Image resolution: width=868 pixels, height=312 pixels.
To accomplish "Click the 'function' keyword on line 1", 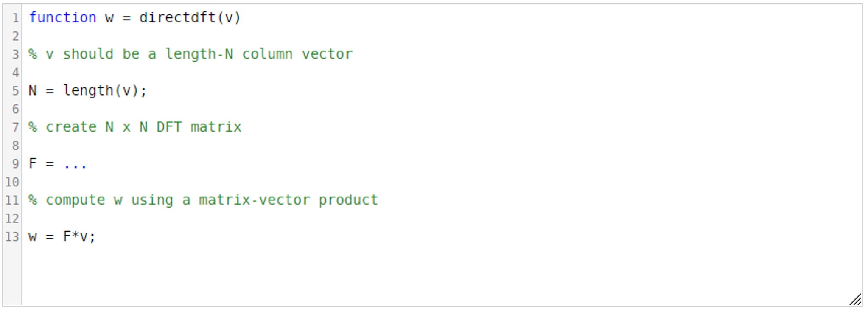I will coord(62,18).
